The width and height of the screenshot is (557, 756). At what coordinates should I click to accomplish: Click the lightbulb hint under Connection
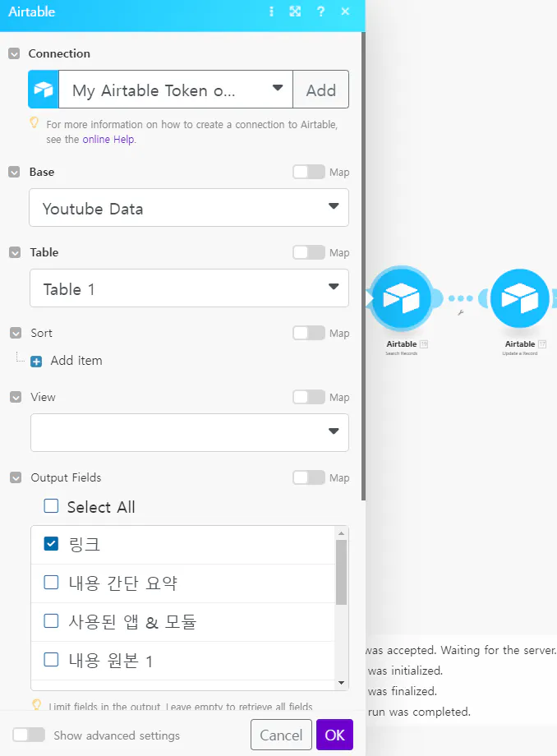(x=35, y=122)
